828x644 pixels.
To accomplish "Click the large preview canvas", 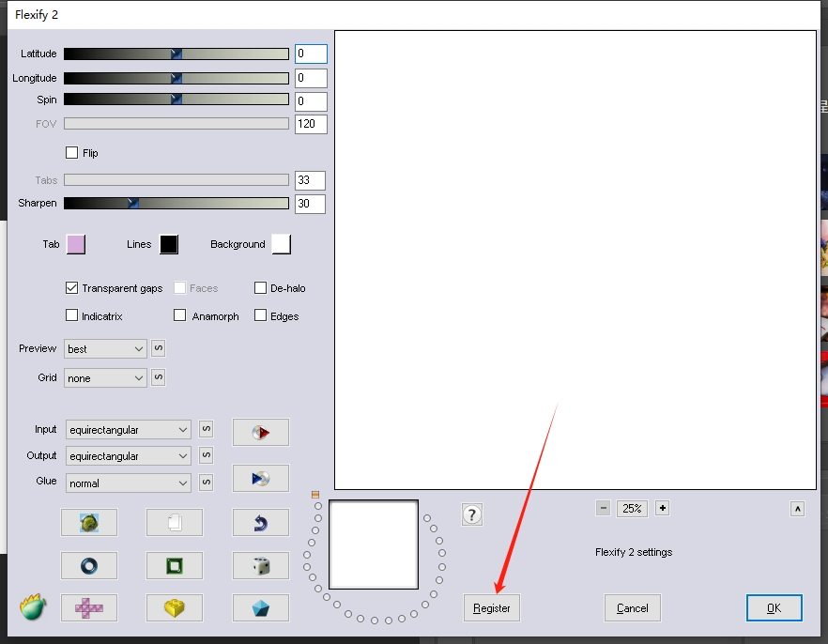I will point(575,260).
